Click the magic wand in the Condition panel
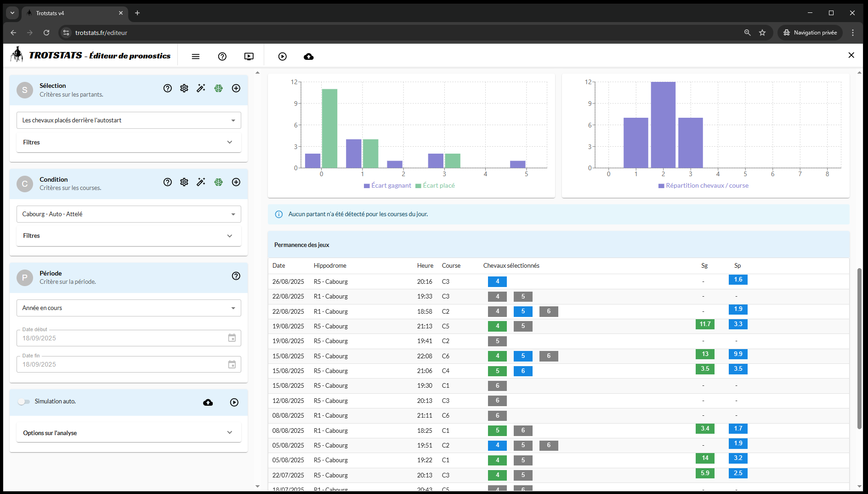The image size is (868, 494). coord(201,182)
